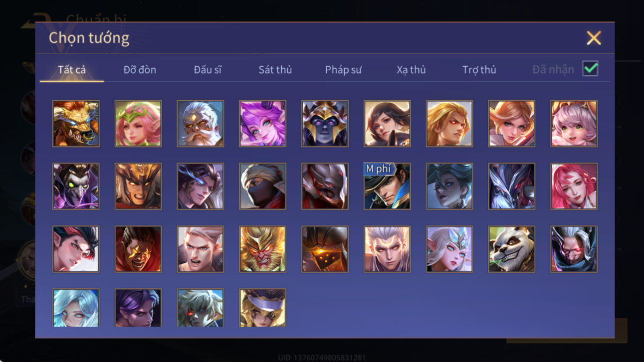
Task: Close the "Chọn tướng" dialog
Action: 594,38
